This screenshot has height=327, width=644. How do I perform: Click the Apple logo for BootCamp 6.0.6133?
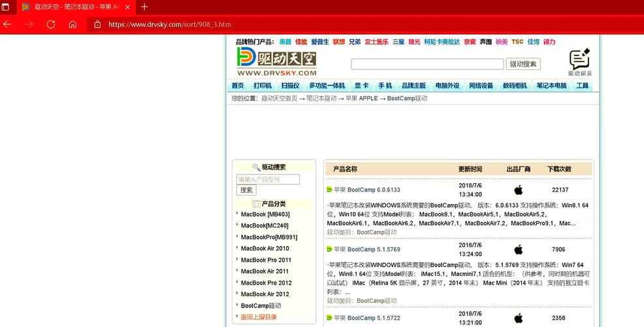coord(519,190)
